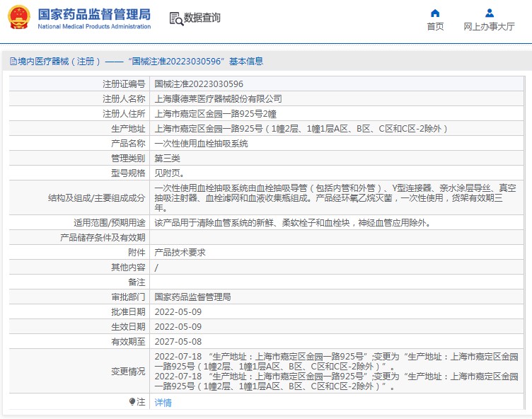Click the 注册人名称 value 上海康德莱医疗器械股份有限公司
532x419 pixels.
point(218,99)
